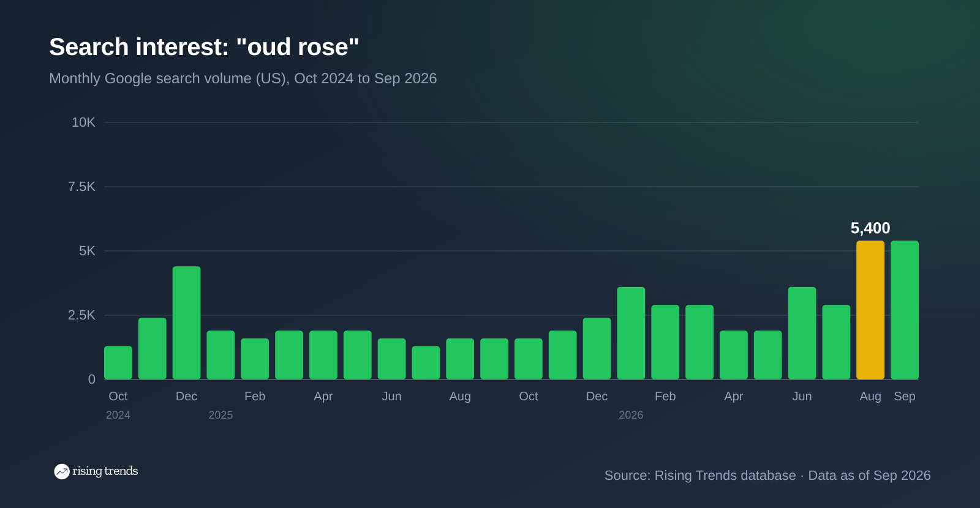
Task: Select the yellow highlighted Aug 2026 bar
Action: tap(870, 310)
